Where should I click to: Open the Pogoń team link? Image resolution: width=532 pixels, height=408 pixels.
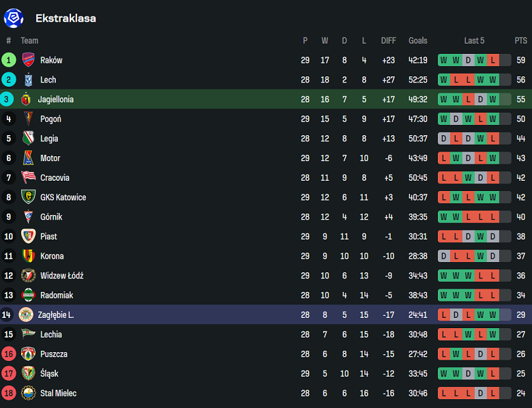click(50, 119)
